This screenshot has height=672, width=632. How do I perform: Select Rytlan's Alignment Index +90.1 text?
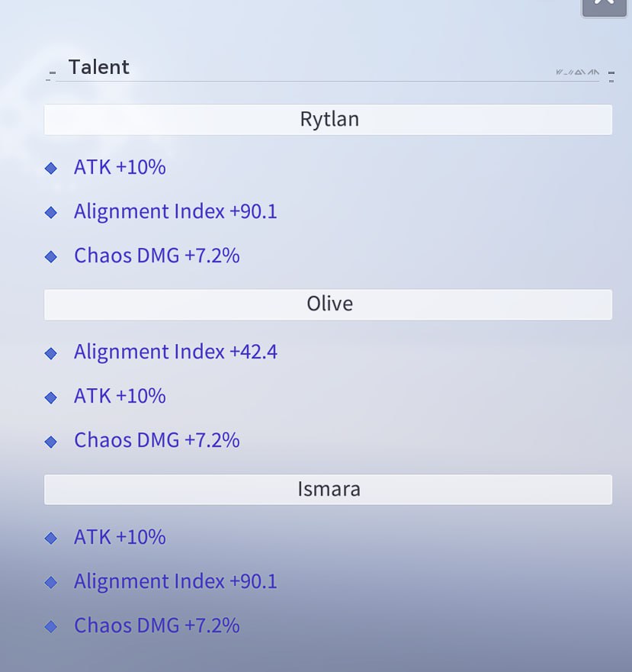coord(175,212)
